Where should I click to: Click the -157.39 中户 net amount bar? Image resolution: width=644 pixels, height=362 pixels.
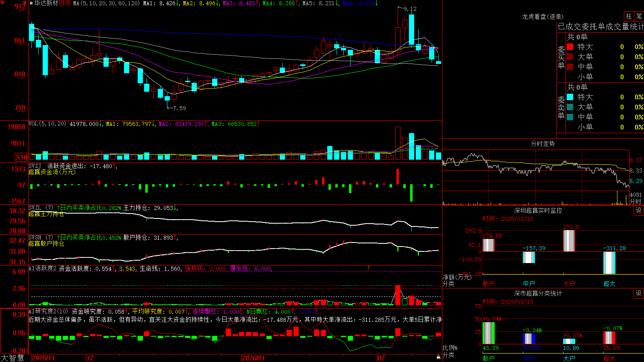point(528,257)
